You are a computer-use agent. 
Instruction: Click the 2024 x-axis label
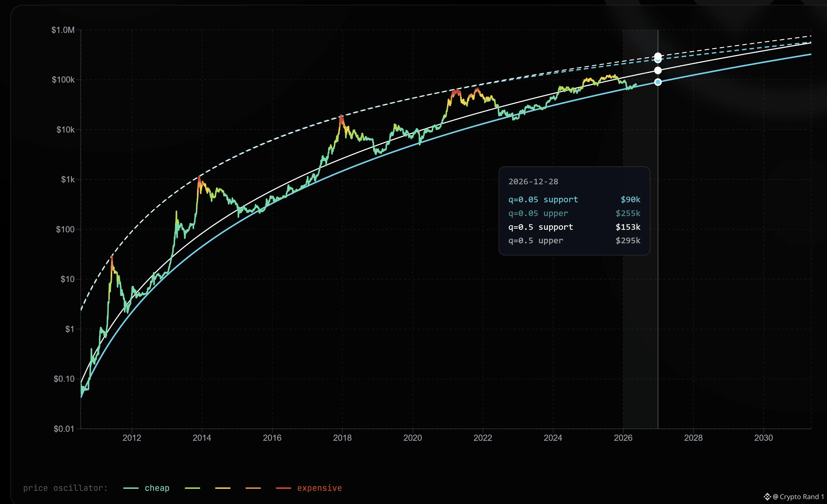coord(553,438)
